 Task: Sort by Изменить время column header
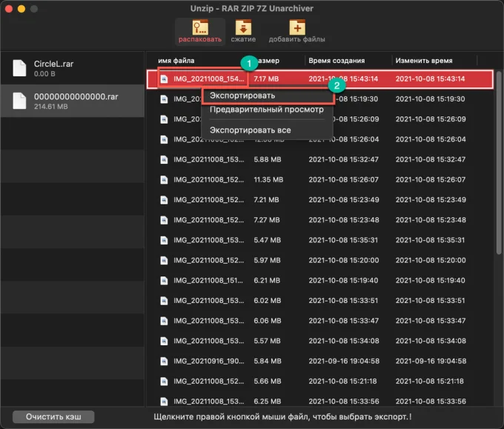pyautogui.click(x=424, y=61)
